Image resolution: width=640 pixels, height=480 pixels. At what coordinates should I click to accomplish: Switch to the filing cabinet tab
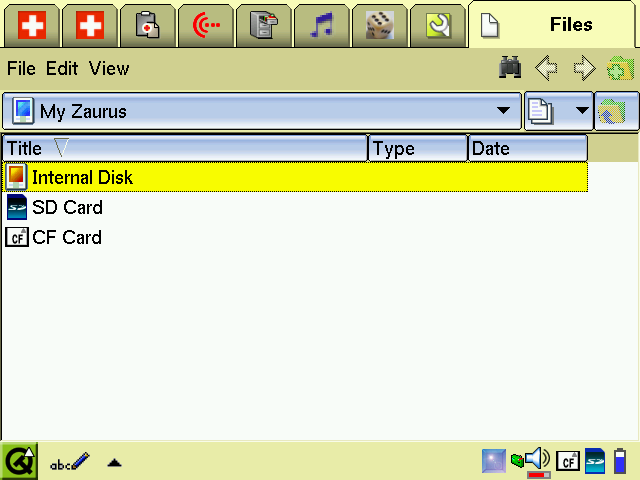point(264,25)
